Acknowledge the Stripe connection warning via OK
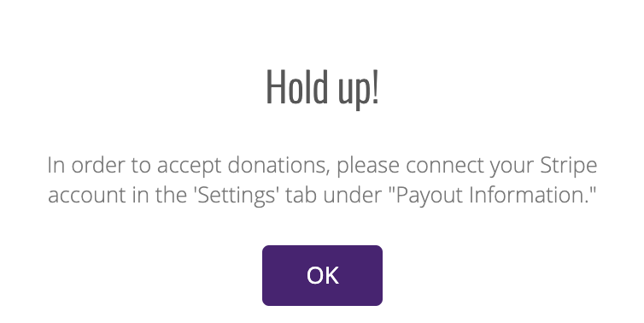This screenshot has width=644, height=323. (x=322, y=275)
